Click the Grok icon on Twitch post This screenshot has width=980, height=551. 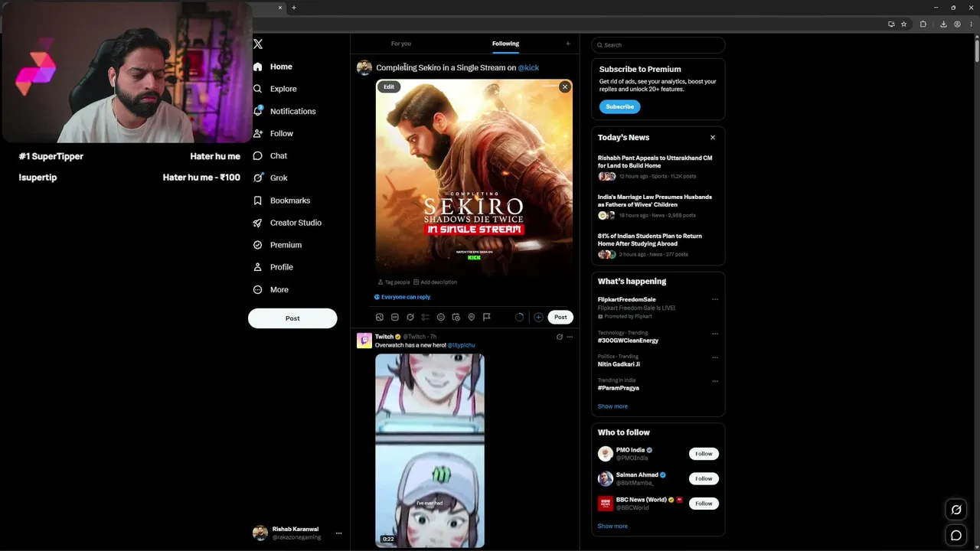click(x=560, y=337)
